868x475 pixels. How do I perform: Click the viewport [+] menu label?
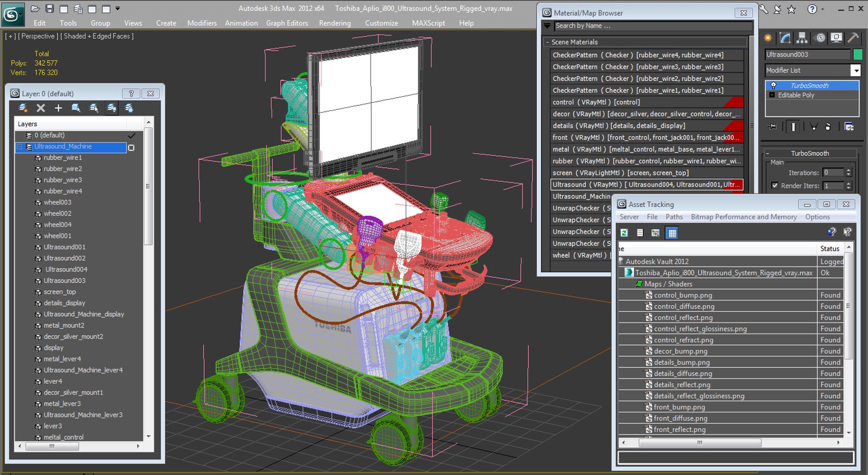tap(9, 36)
